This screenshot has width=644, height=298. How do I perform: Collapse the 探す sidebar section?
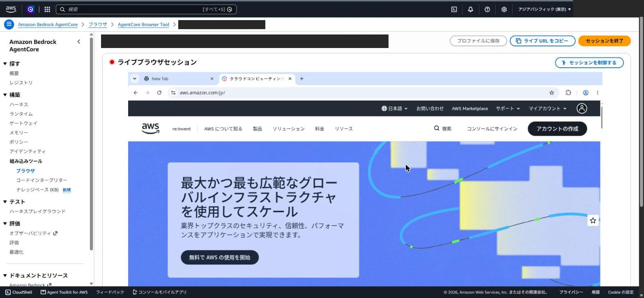tap(5, 64)
